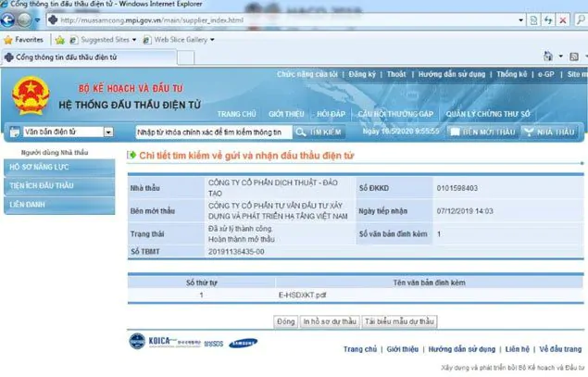Click the browser Back arrow button

(14, 19)
